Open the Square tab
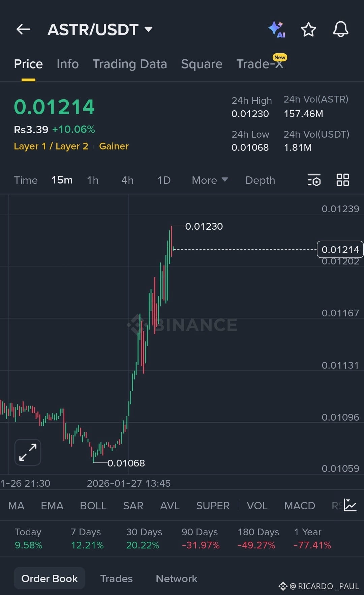 (202, 64)
